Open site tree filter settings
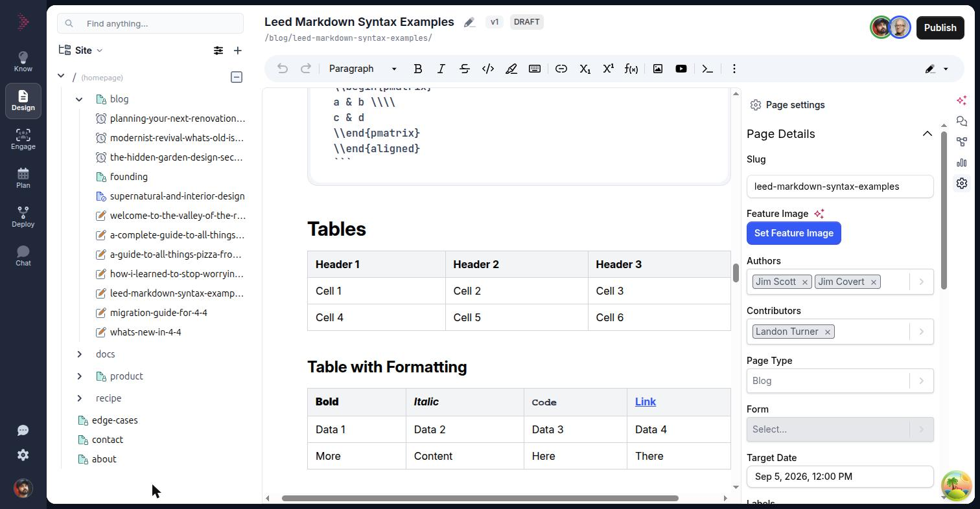This screenshot has height=509, width=980. tap(218, 51)
